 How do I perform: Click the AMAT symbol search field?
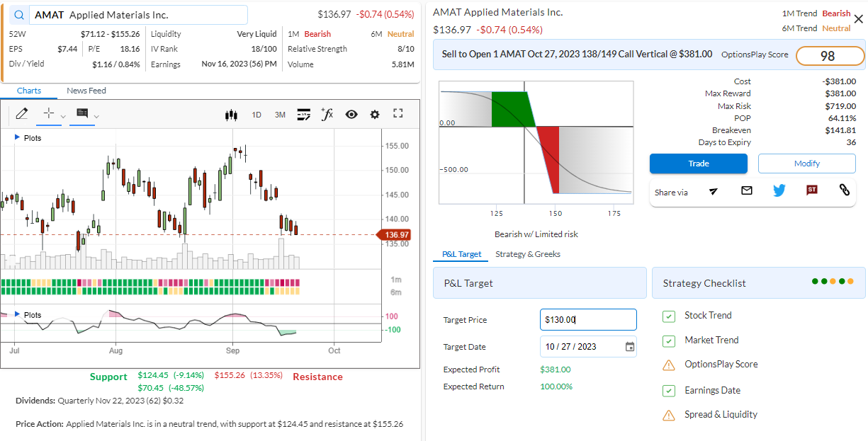pyautogui.click(x=139, y=15)
